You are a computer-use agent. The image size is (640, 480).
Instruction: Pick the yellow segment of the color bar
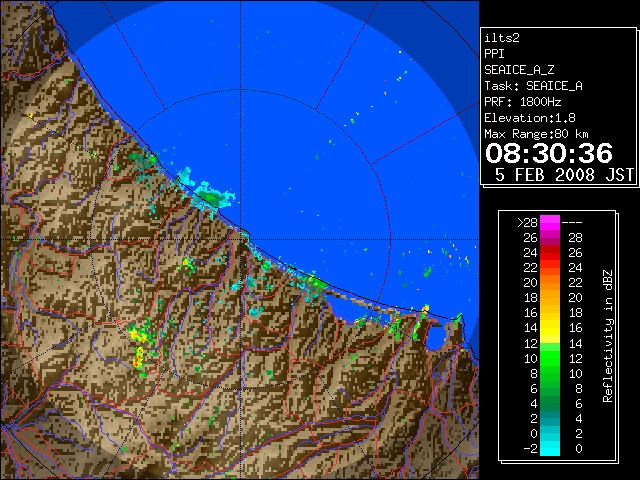coord(550,327)
